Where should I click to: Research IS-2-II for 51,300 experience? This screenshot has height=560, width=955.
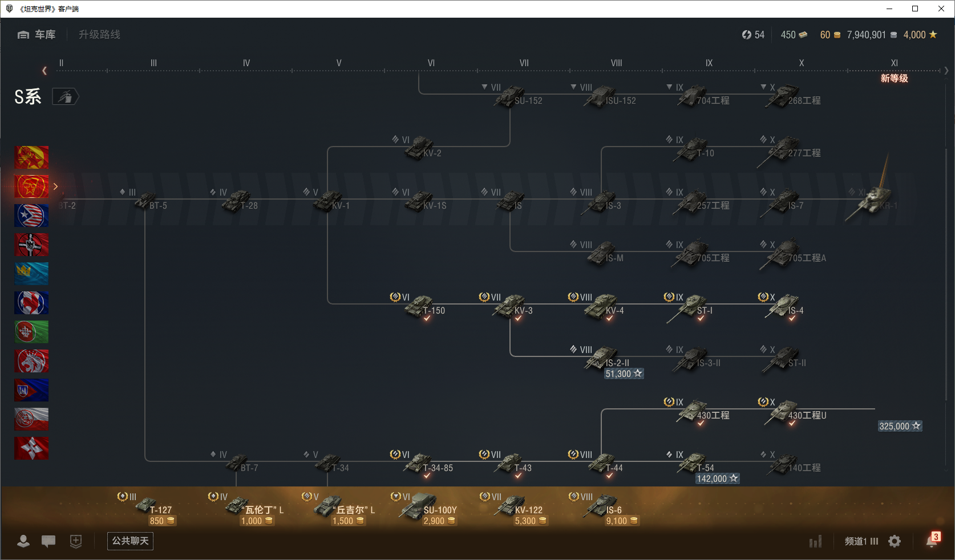tap(624, 374)
